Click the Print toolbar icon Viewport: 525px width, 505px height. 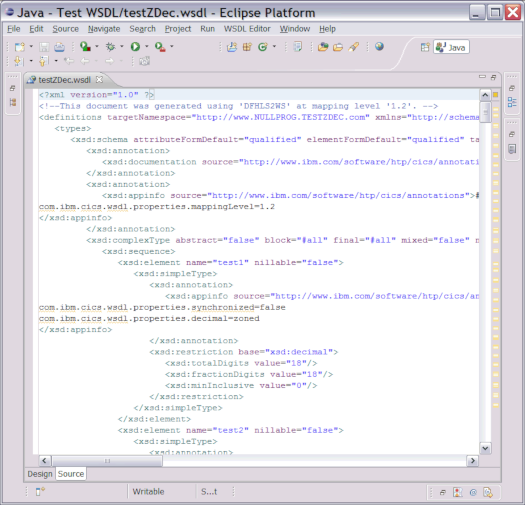point(59,47)
